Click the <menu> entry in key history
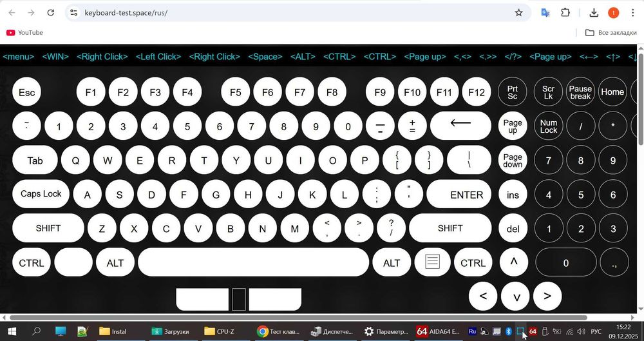This screenshot has width=644, height=341. click(19, 57)
